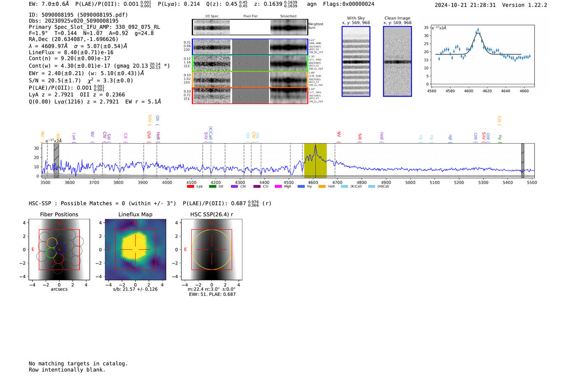Click the 'EWr: 51. PLAE: 0.687' caption

point(212,295)
